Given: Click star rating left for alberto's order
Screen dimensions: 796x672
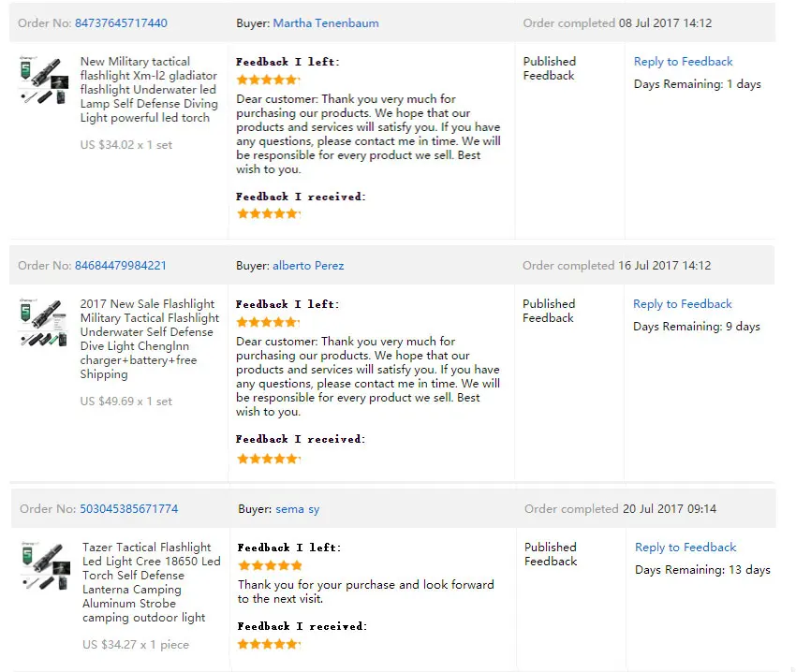Looking at the screenshot, I should click(268, 322).
